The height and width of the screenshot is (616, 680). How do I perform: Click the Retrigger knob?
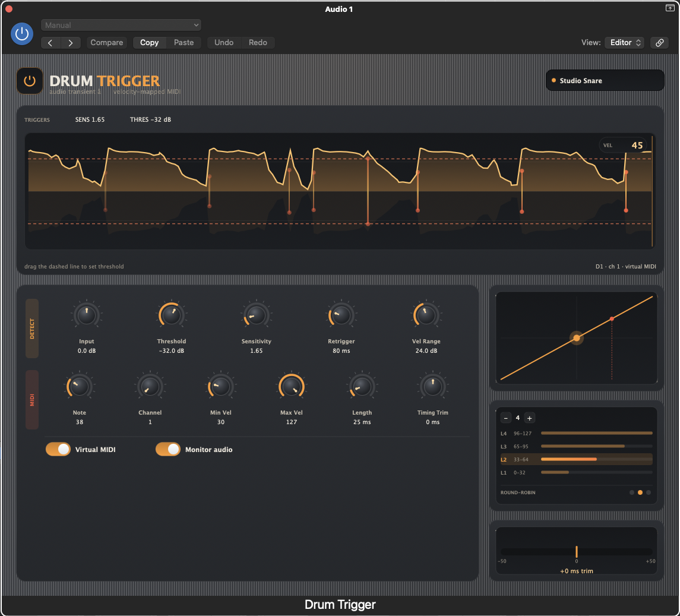click(341, 315)
